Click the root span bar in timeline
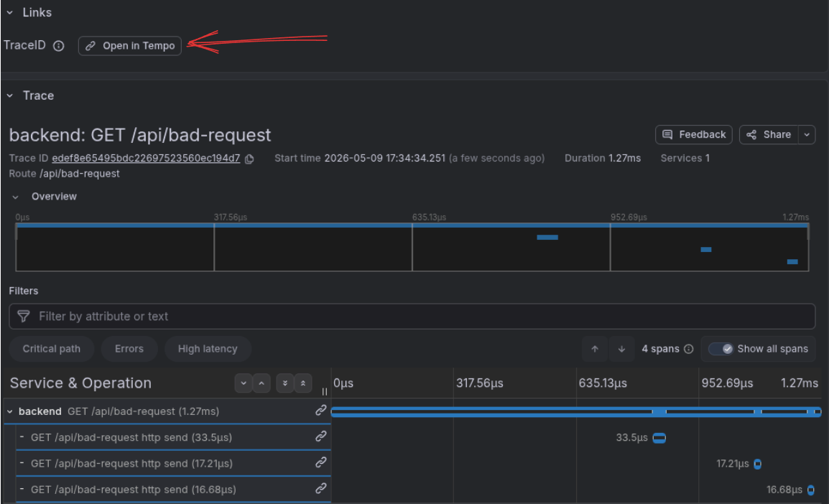This screenshot has height=504, width=829. click(x=575, y=411)
